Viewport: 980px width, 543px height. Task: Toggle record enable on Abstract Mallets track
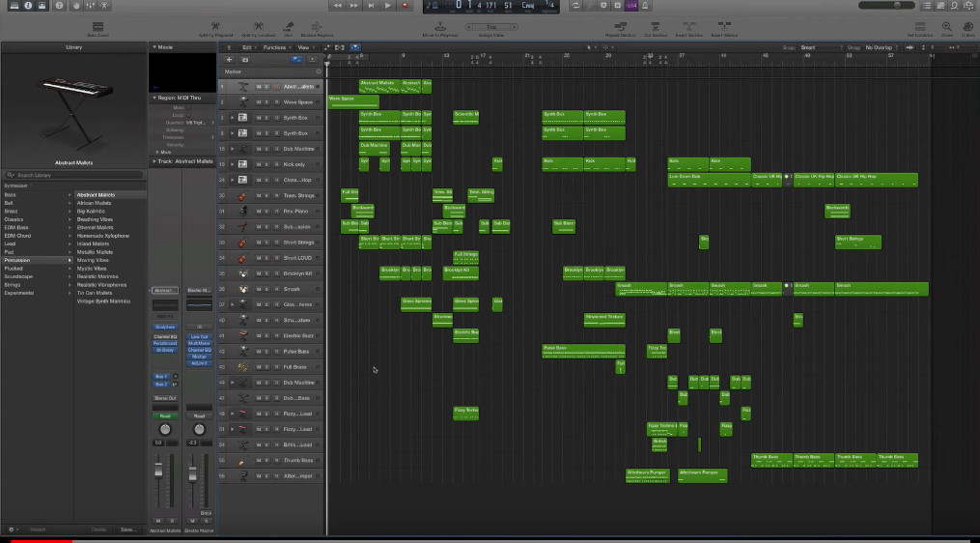(275, 86)
